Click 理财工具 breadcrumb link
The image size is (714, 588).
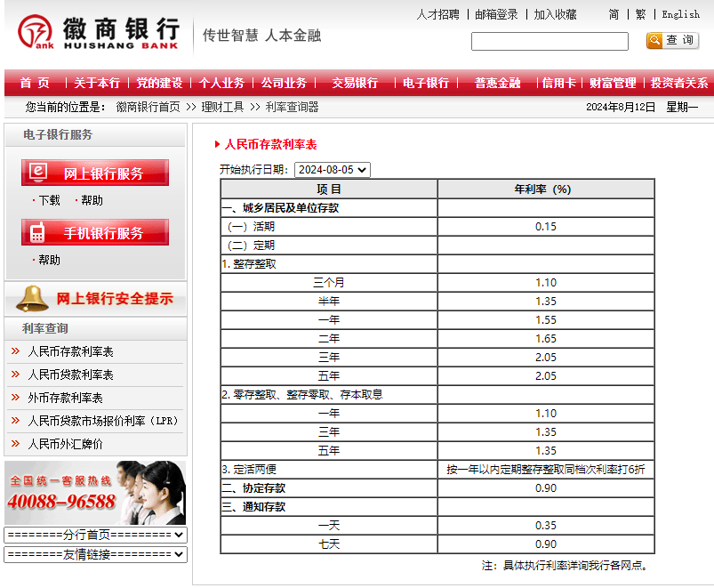pyautogui.click(x=222, y=107)
